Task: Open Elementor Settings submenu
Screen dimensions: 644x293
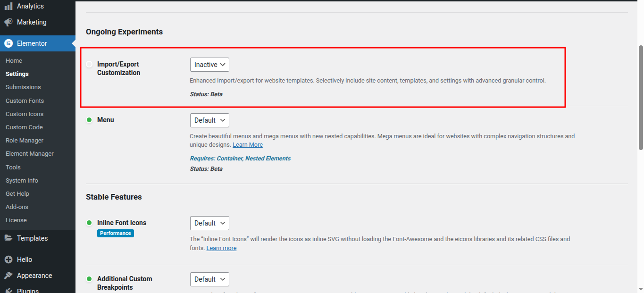Action: [x=17, y=74]
